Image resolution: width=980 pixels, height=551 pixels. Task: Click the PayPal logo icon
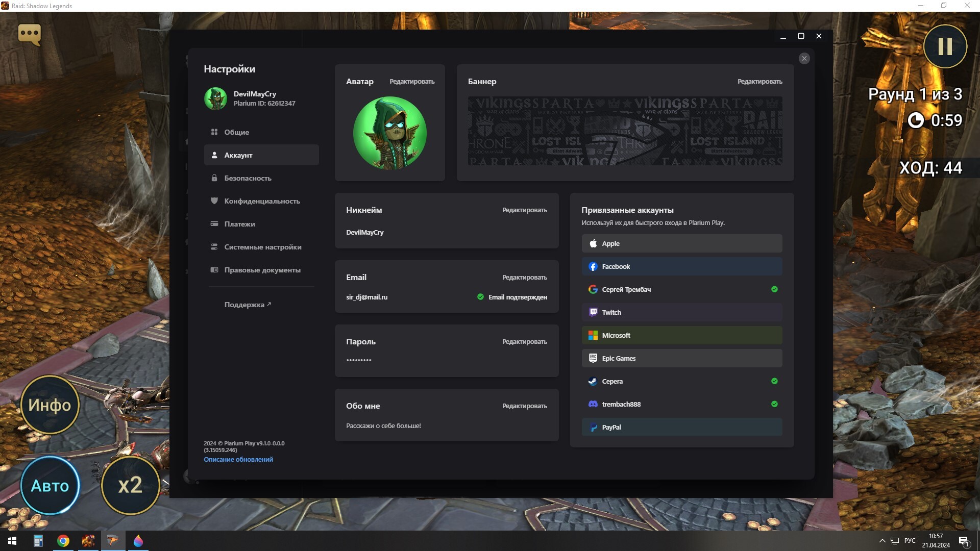click(x=593, y=427)
